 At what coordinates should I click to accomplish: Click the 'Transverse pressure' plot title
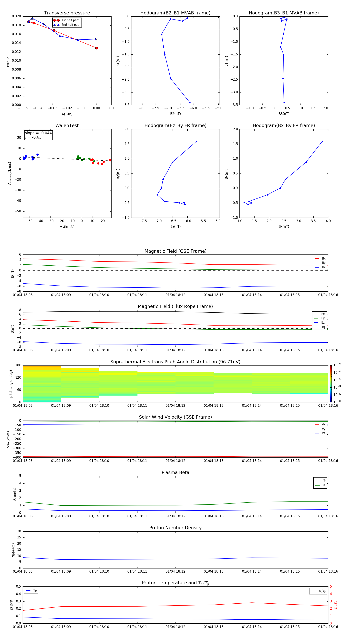pos(67,13)
